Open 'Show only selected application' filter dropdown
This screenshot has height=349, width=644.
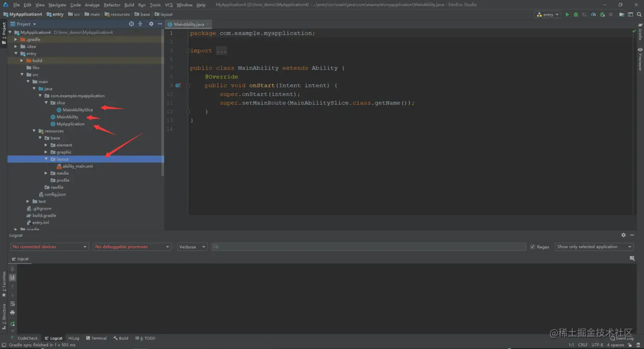click(x=594, y=247)
